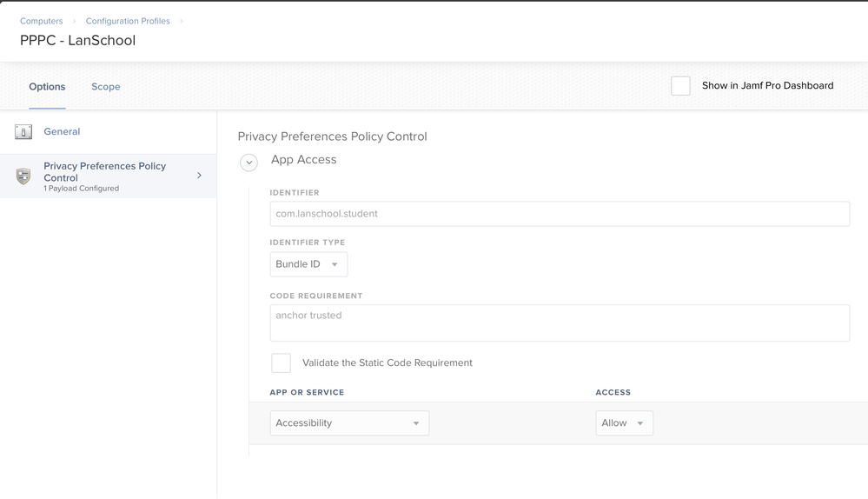
Task: Select the Options tab
Action: tap(47, 86)
